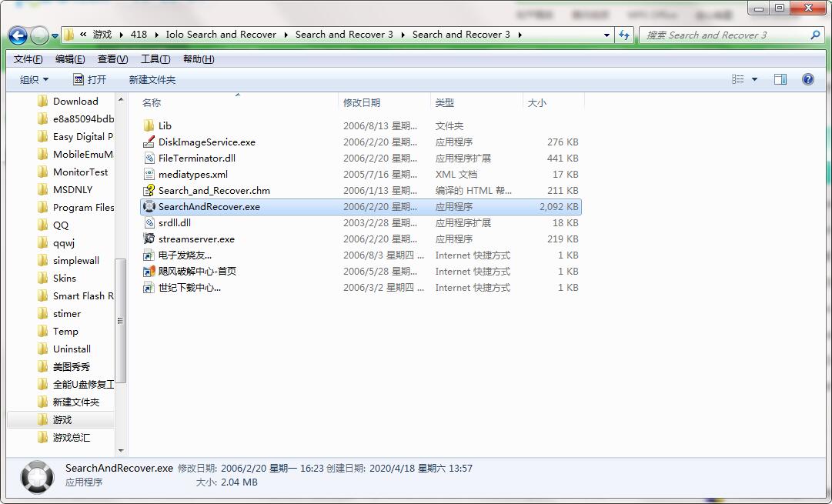The width and height of the screenshot is (832, 504).
Task: Click the address bar folder icon
Action: tap(69, 35)
